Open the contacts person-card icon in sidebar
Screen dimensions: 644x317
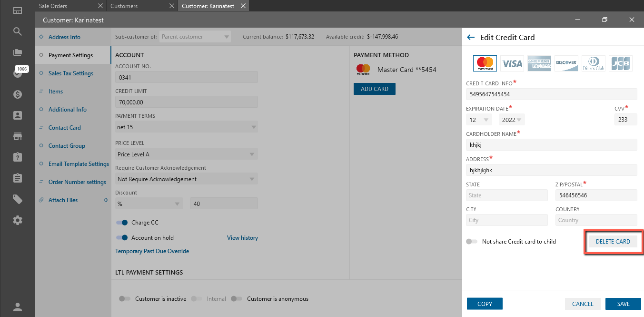[x=17, y=115]
